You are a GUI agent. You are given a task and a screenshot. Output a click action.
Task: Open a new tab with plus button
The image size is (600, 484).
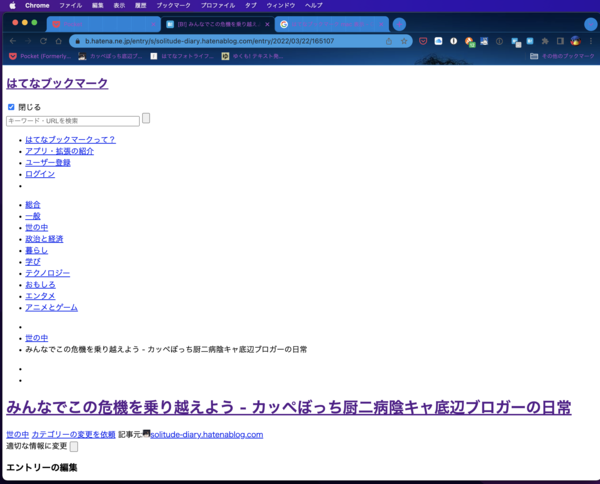click(399, 24)
